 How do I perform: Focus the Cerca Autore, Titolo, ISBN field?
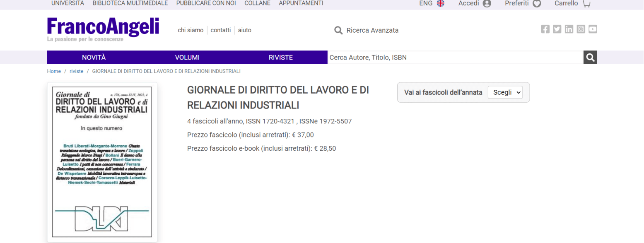[456, 58]
